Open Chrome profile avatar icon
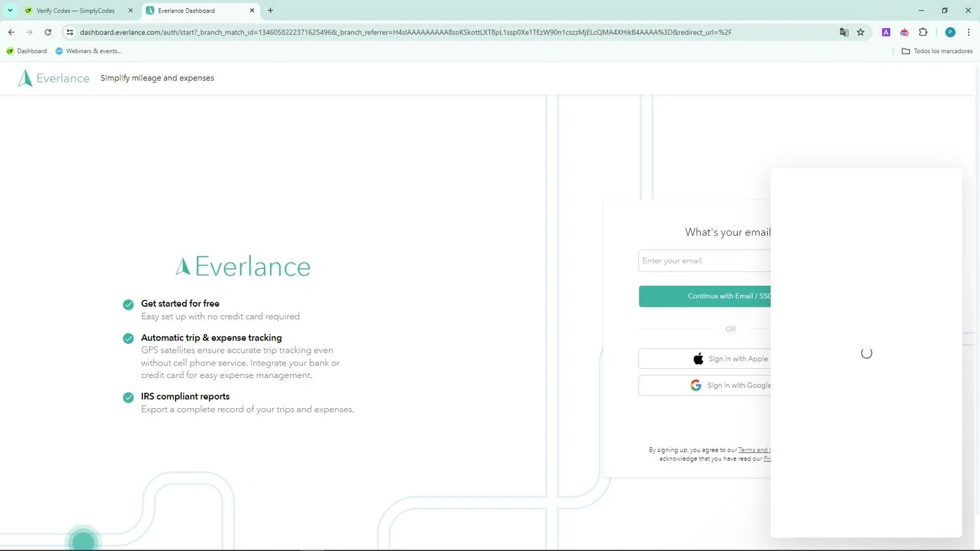 point(950,32)
